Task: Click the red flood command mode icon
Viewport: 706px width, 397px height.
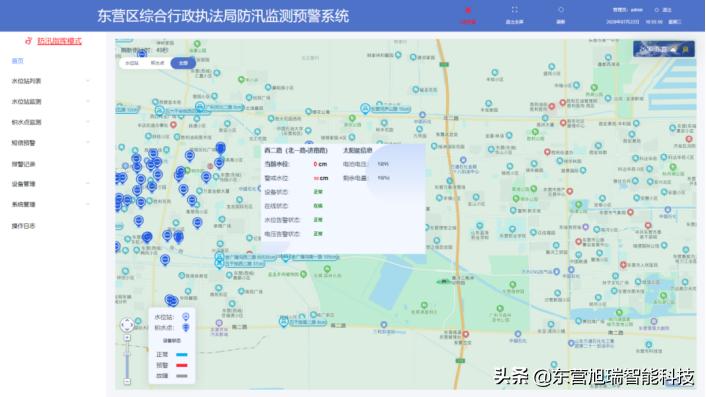Action: point(28,41)
